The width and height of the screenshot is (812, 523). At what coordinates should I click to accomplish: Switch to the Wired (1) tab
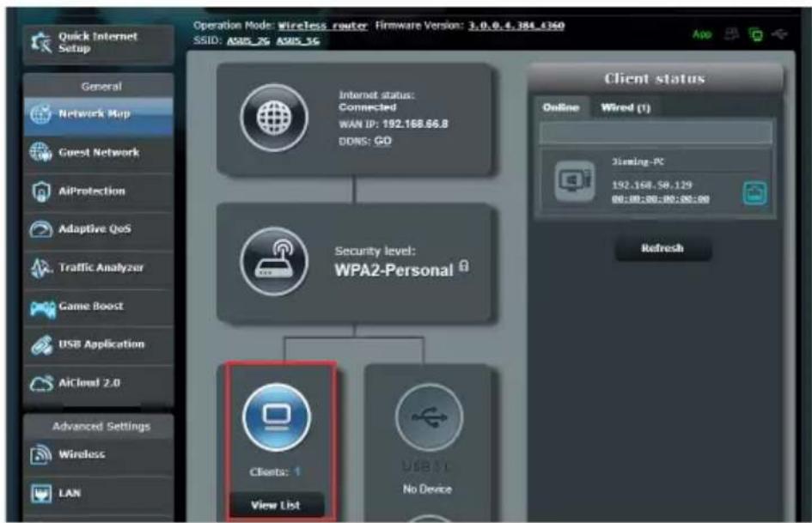click(626, 107)
